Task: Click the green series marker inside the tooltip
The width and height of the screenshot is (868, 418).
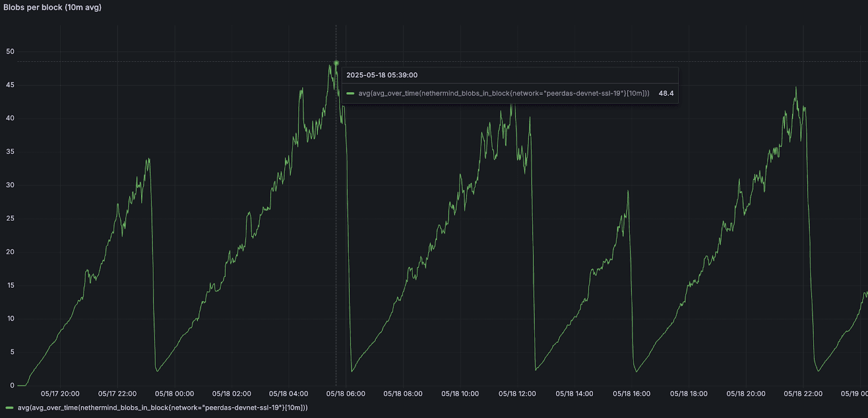Action: (x=350, y=93)
